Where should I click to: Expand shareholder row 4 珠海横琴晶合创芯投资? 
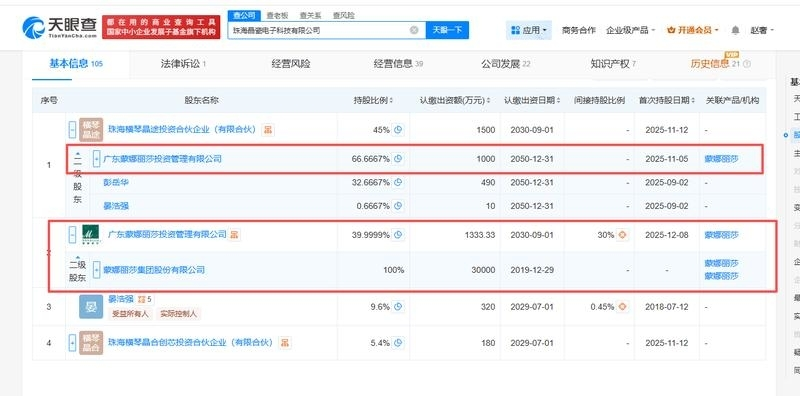[x=72, y=342]
